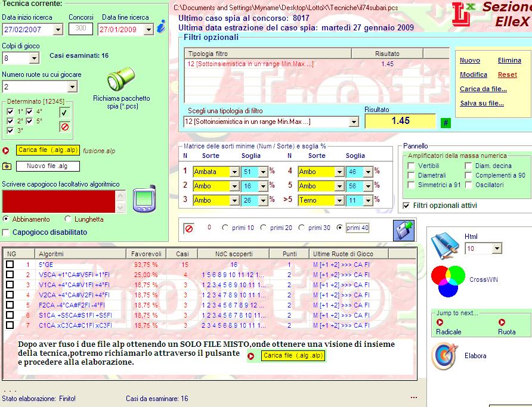Open row 1 soglia 51 dropdown
The image size is (532, 407).
click(263, 172)
